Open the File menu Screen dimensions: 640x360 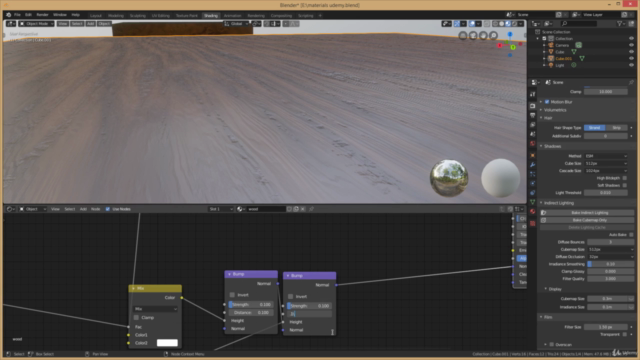17,15
